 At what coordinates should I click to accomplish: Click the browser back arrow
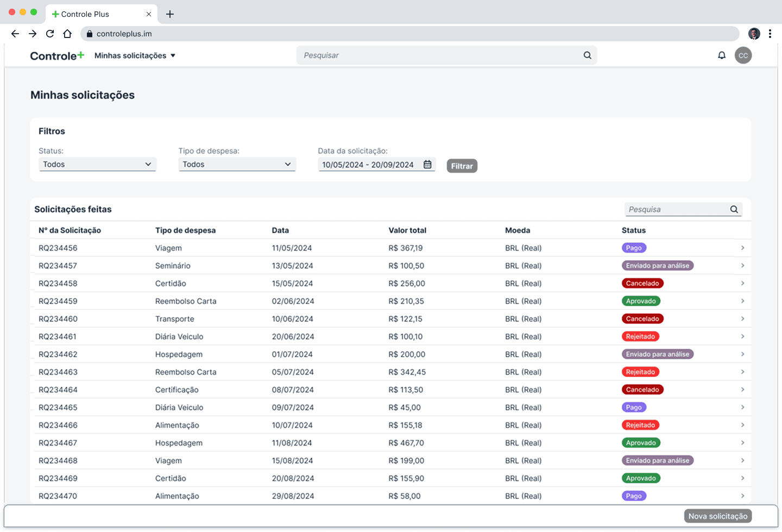point(15,34)
